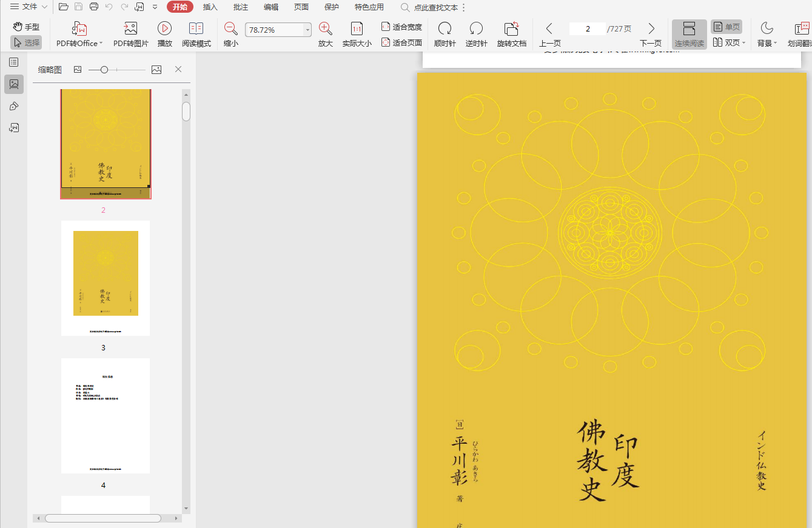
Task: Click the thumbnail size slider handle
Action: 104,70
